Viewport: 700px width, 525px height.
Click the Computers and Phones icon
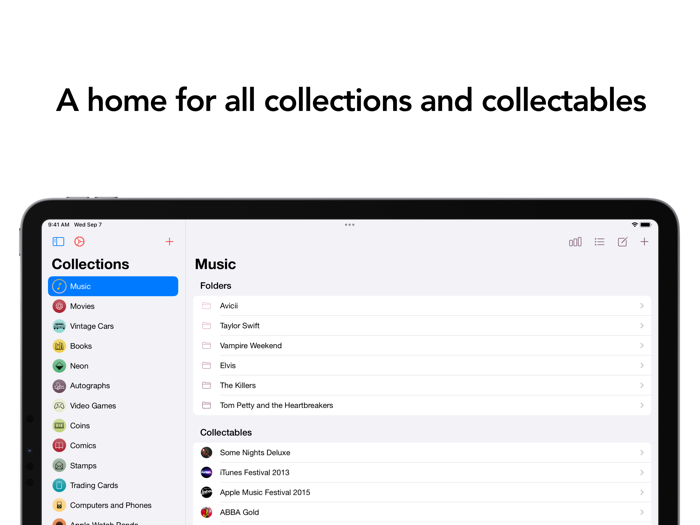point(59,505)
